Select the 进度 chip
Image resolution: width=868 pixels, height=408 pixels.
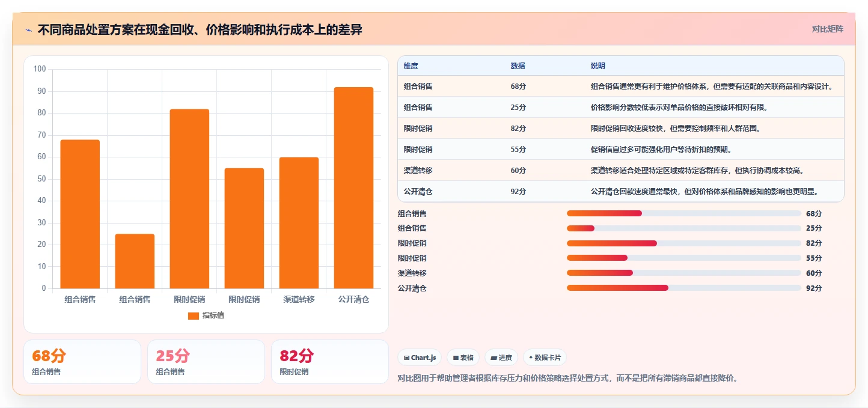(x=501, y=358)
